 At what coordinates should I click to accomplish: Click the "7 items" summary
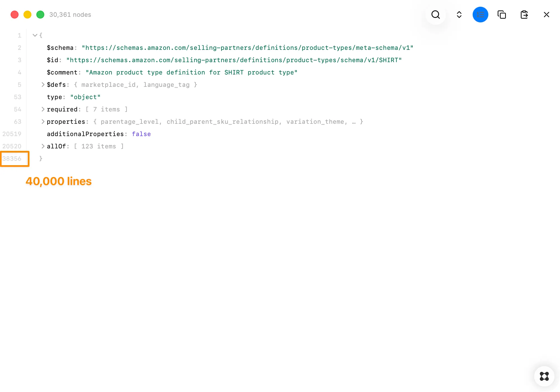pyautogui.click(x=106, y=109)
